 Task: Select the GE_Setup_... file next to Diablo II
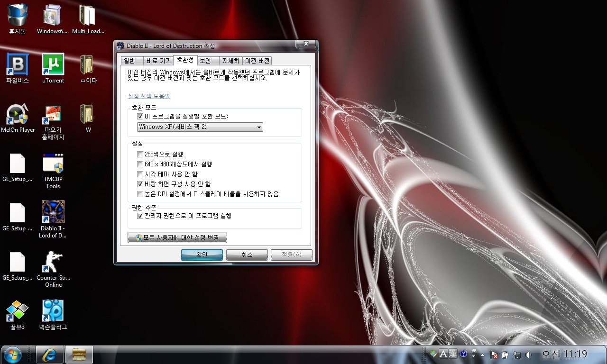18,216
